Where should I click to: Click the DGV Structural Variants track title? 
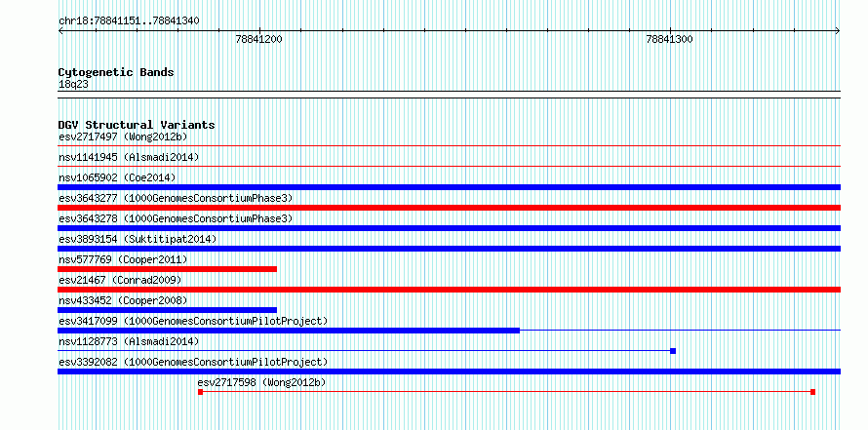point(137,125)
